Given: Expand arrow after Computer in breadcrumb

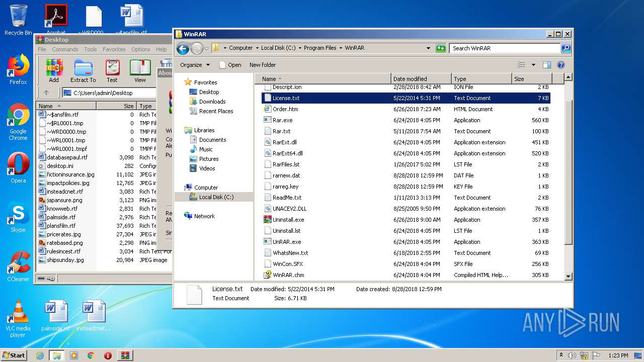Looking at the screenshot, I should pyautogui.click(x=257, y=48).
